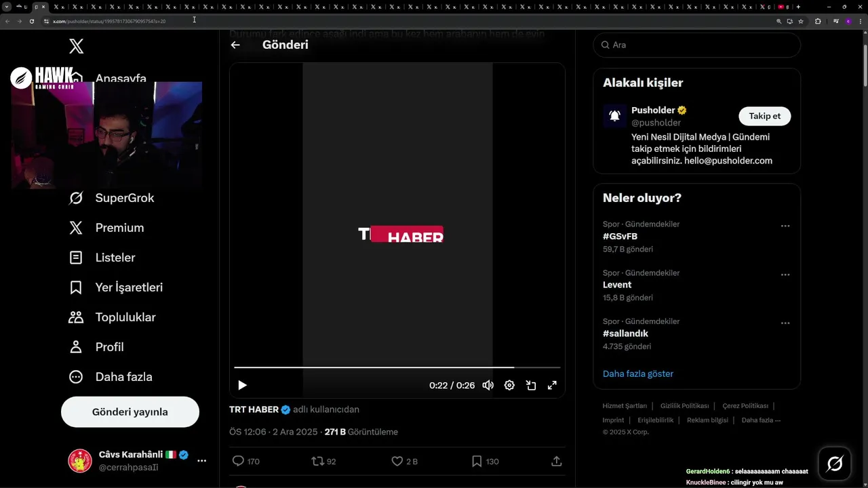Open the purple Chrome profile avatar
Image resolution: width=868 pixels, height=488 pixels.
(848, 21)
